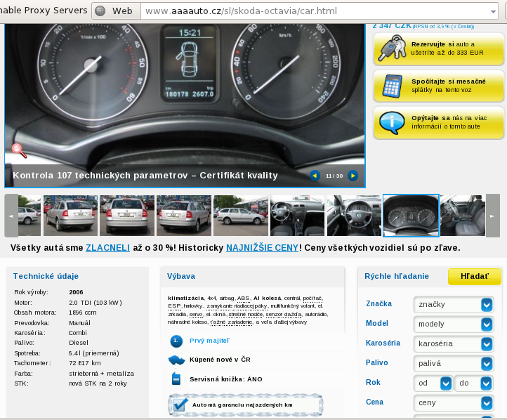Click the URL address field
Image resolution: width=507 pixels, height=420 pixels.
click(316, 11)
